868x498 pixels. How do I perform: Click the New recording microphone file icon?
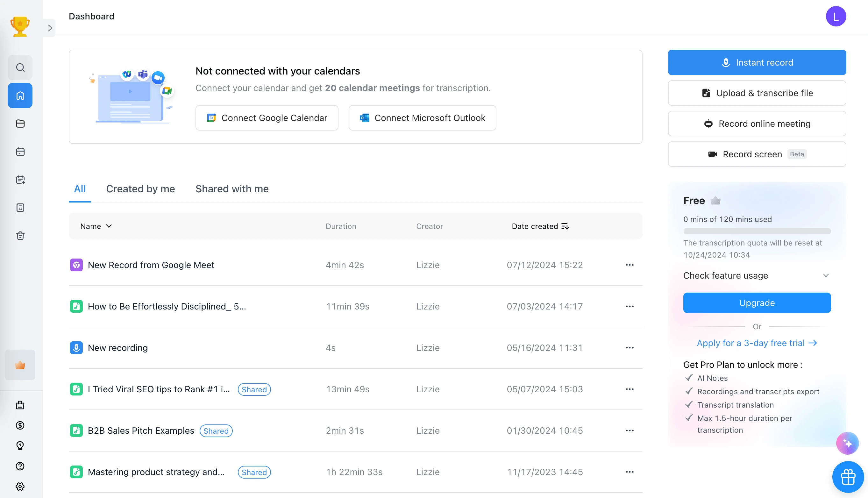pyautogui.click(x=76, y=348)
